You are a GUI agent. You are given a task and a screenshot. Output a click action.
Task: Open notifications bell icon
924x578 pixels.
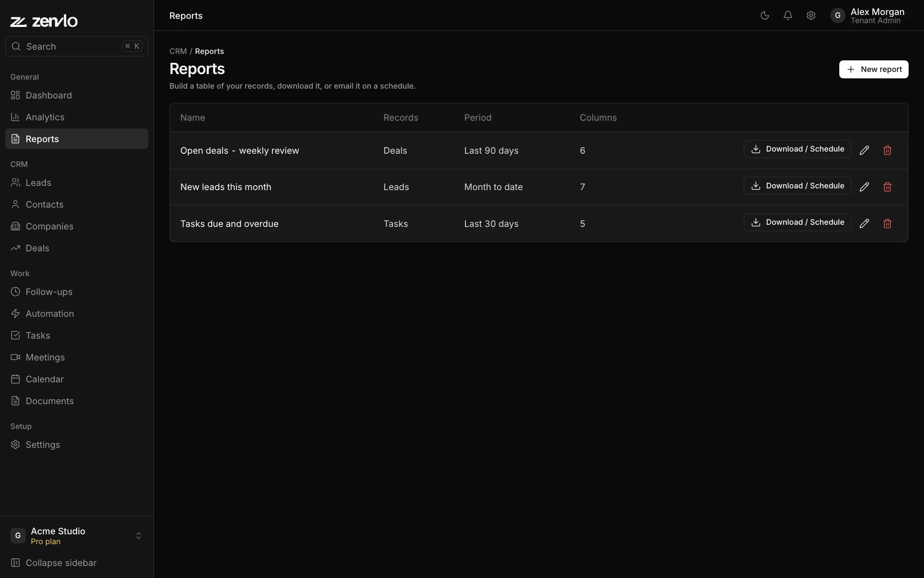coord(788,15)
